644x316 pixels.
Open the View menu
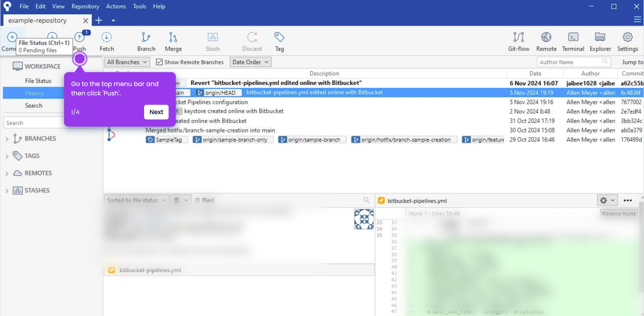58,6
